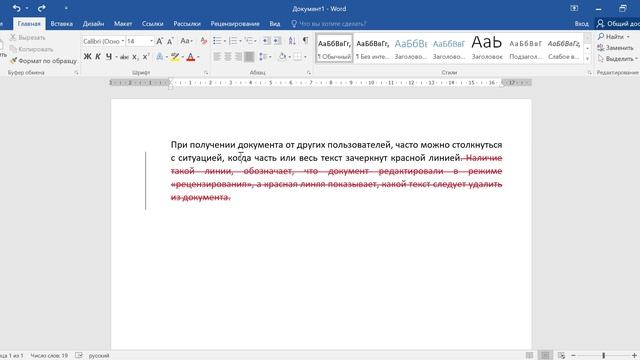This screenshot has width=640, height=360.
Task: Open the Вставка tab
Action: click(62, 24)
